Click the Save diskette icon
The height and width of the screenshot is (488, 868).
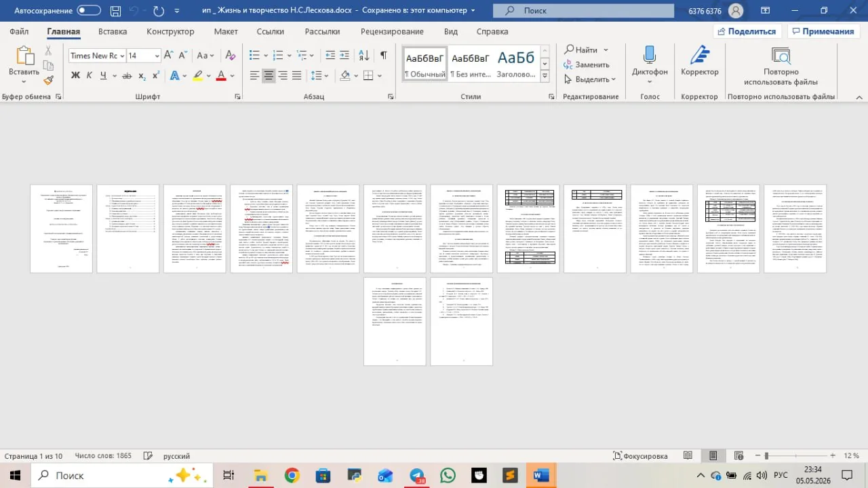[115, 11]
